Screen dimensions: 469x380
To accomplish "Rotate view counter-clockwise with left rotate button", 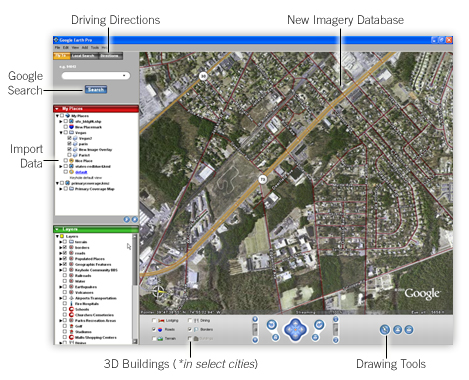I will coord(272,324).
